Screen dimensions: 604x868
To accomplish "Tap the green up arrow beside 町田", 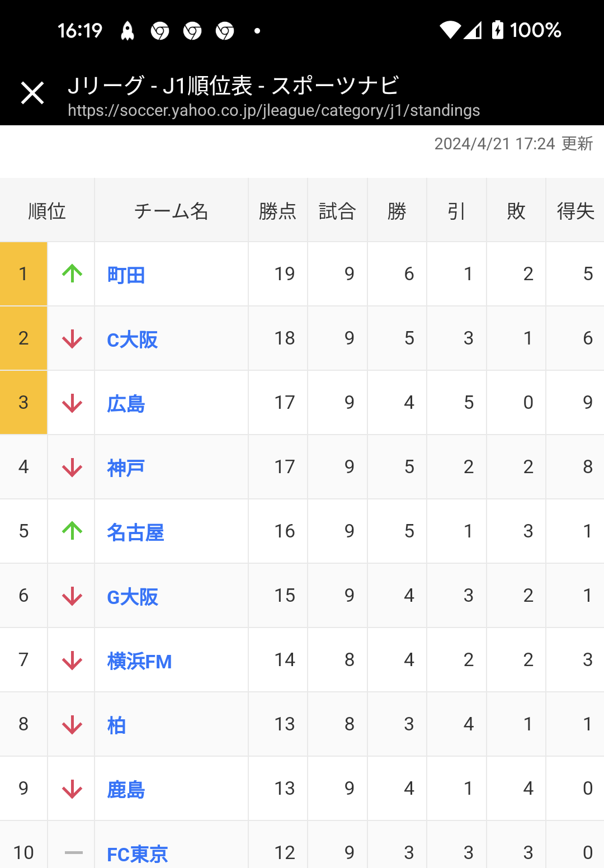I will (x=72, y=273).
